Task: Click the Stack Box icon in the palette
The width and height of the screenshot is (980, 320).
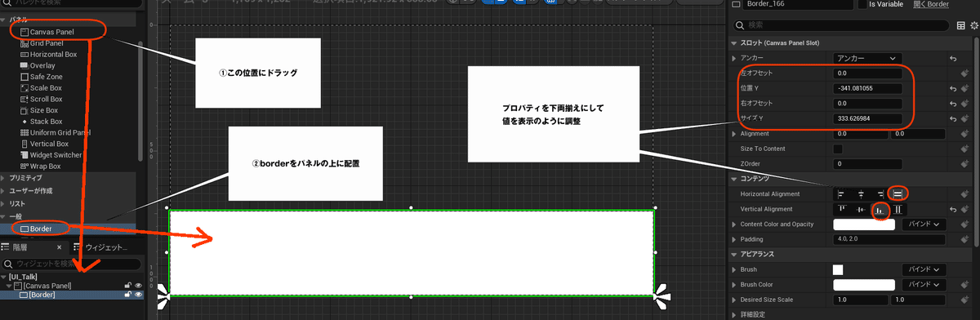Action: pyautogui.click(x=24, y=121)
